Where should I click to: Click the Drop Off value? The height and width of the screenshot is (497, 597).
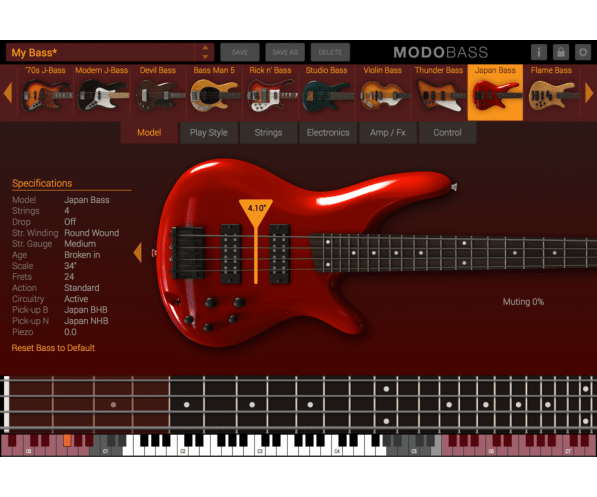click(70, 222)
